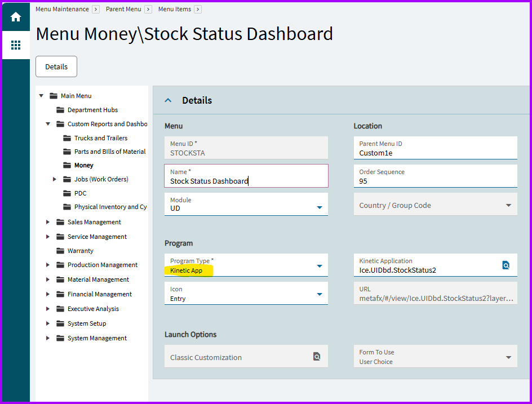Open the Module dropdown

click(x=319, y=207)
